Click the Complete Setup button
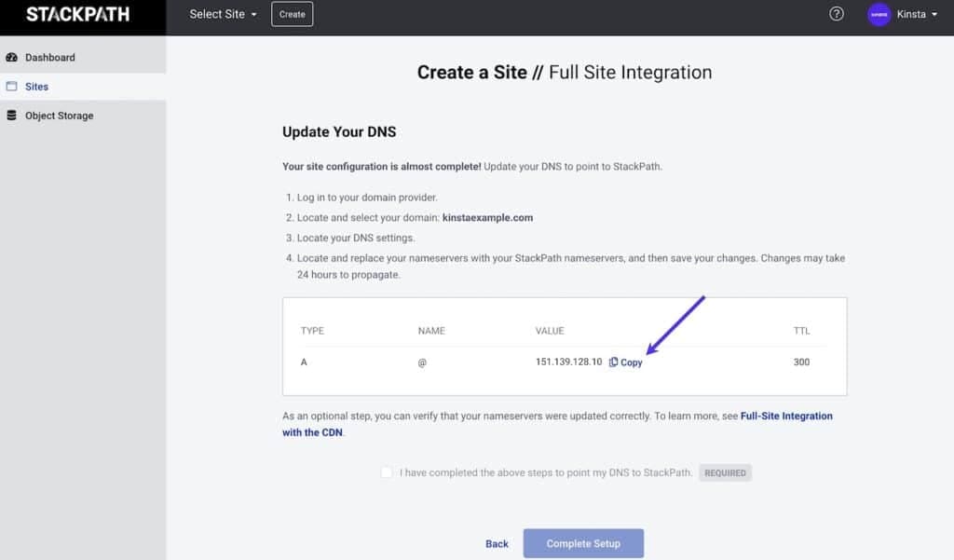 tap(583, 543)
